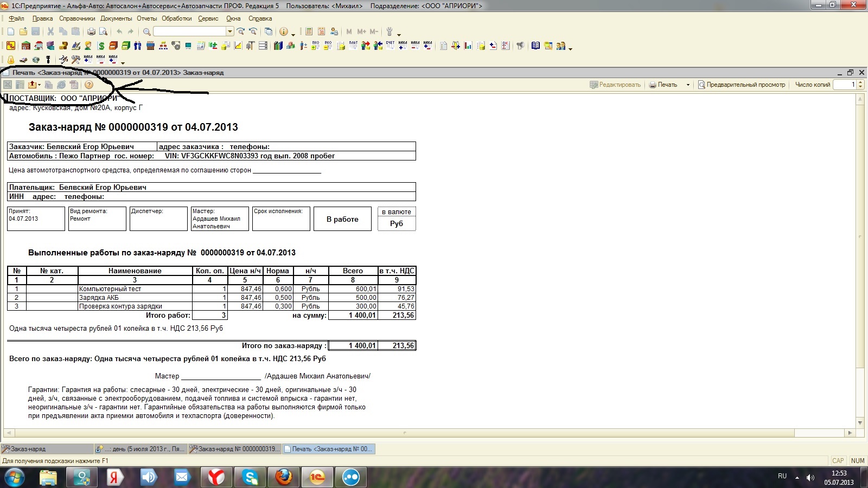868x488 pixels.
Task: Open the Документы menu
Action: coord(116,18)
